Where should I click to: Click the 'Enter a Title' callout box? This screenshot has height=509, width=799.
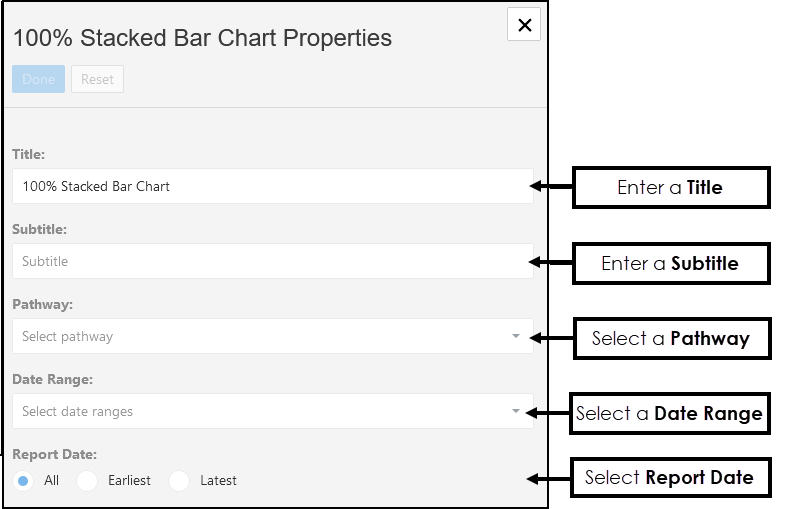[670, 187]
